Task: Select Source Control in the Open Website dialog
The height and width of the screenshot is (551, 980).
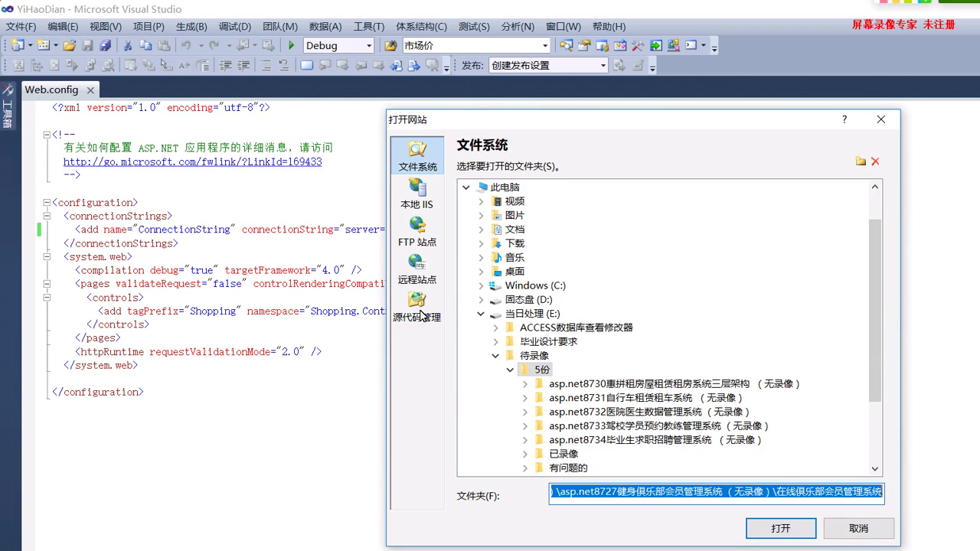Action: (417, 306)
